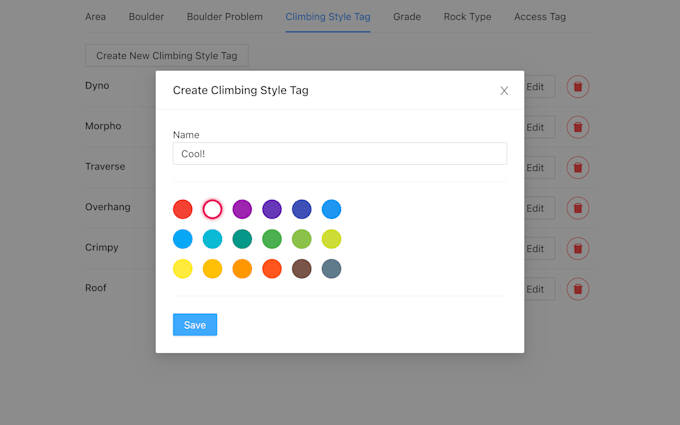The width and height of the screenshot is (680, 425).
Task: Click Create New Climbing Style Tag button
Action: (x=167, y=56)
